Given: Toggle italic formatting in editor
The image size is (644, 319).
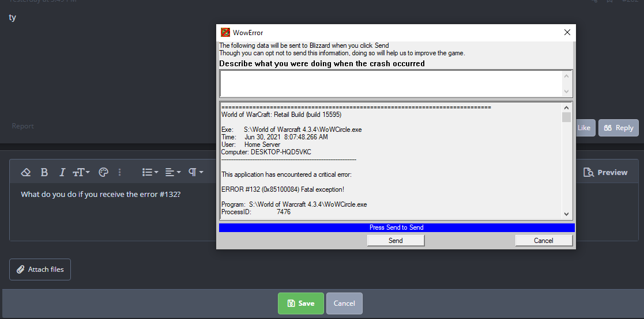Looking at the screenshot, I should [62, 172].
